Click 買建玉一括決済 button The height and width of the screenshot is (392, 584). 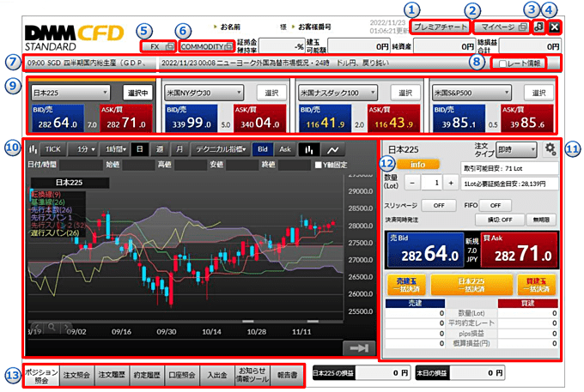coord(536,285)
